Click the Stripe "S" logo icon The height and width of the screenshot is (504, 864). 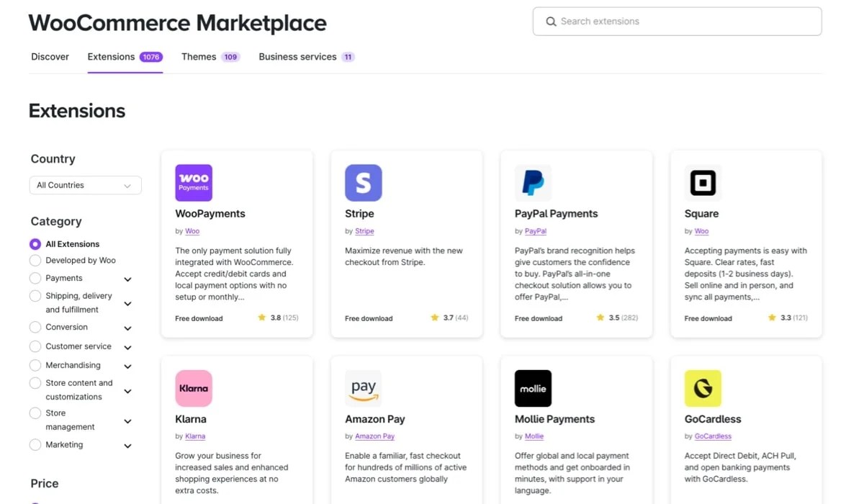tap(363, 182)
